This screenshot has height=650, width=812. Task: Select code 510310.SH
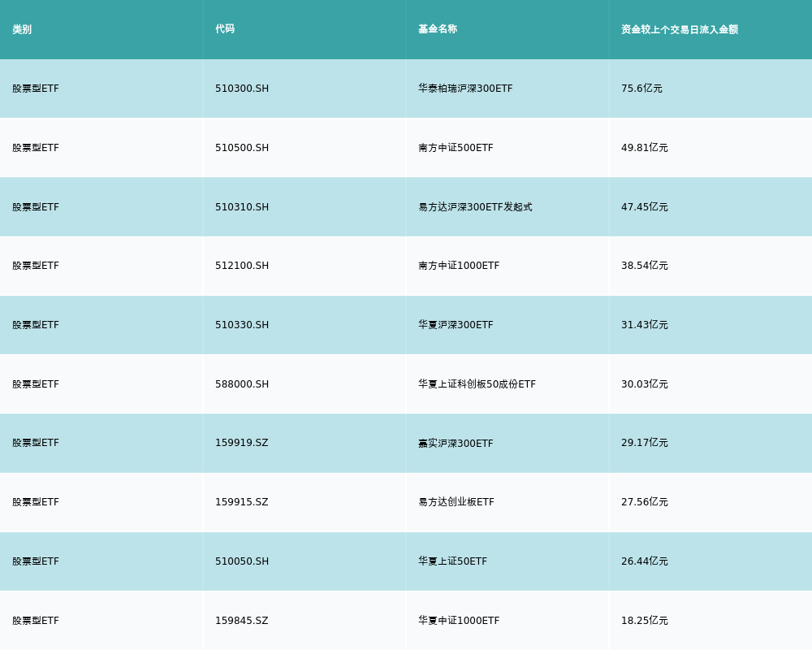[242, 207]
